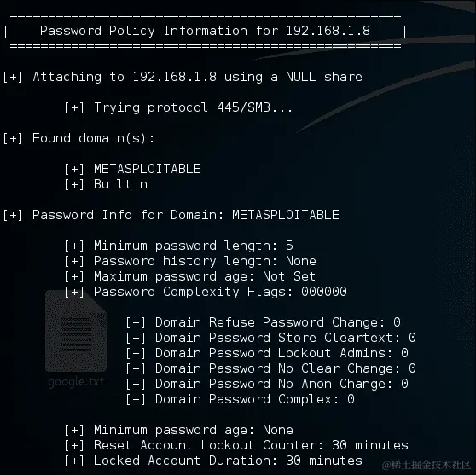Click the 192.168.1.8 address in the header
The image size is (476, 475).
pyautogui.click(x=328, y=31)
